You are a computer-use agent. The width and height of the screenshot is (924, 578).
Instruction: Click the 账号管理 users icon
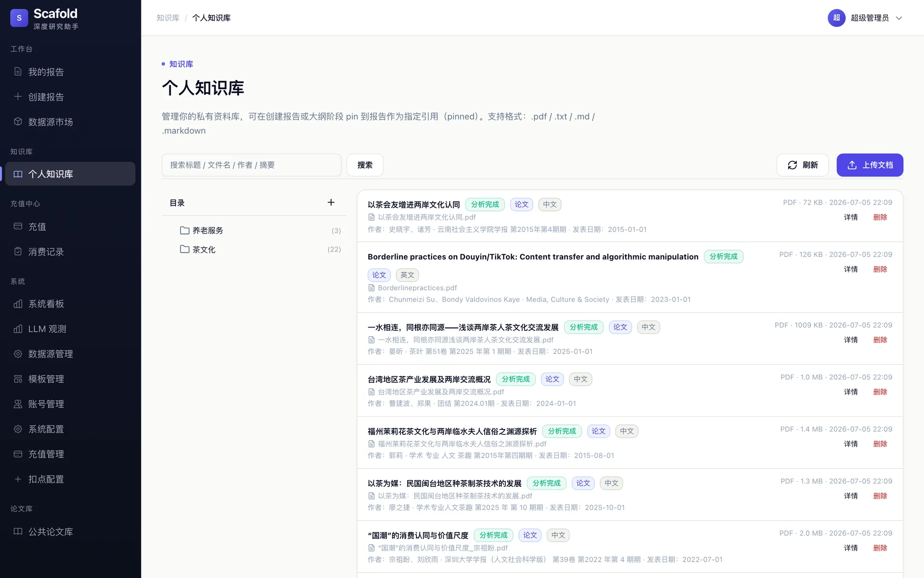click(x=18, y=404)
